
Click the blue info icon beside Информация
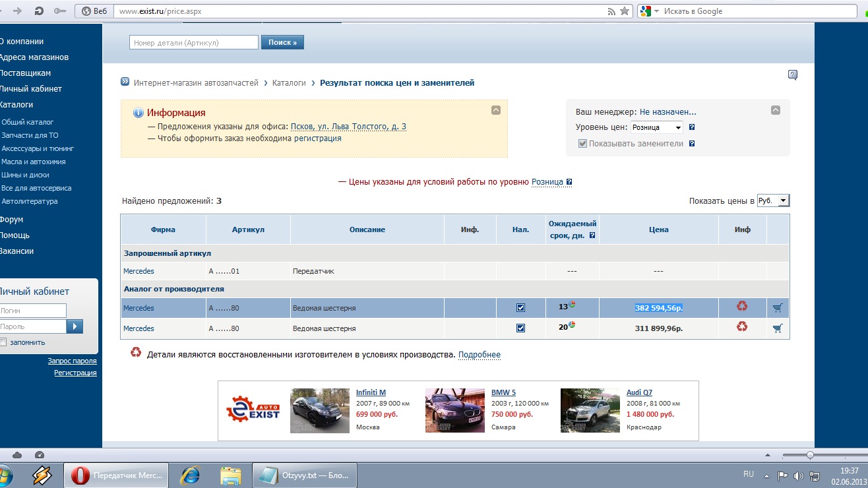tap(139, 113)
